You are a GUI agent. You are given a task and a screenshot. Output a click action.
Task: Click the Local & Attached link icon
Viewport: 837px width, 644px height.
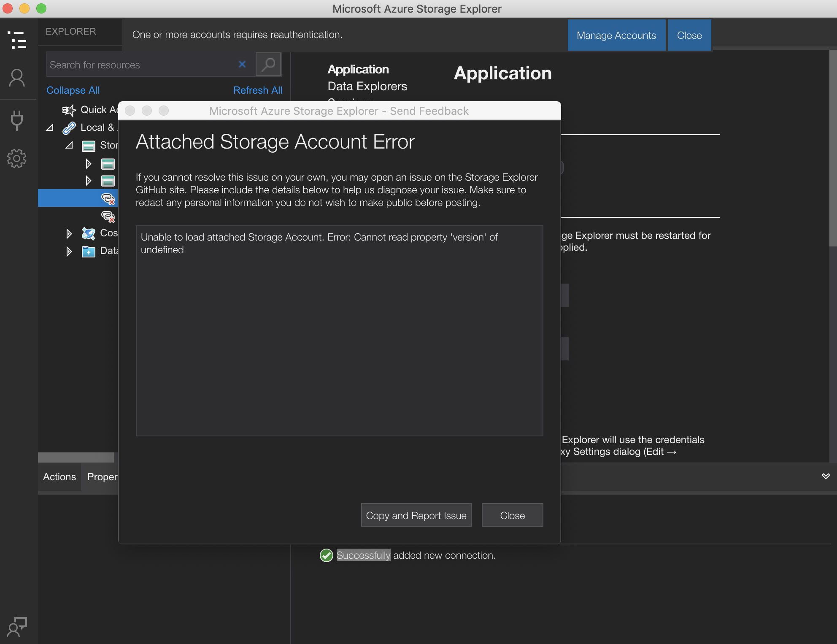click(x=69, y=127)
